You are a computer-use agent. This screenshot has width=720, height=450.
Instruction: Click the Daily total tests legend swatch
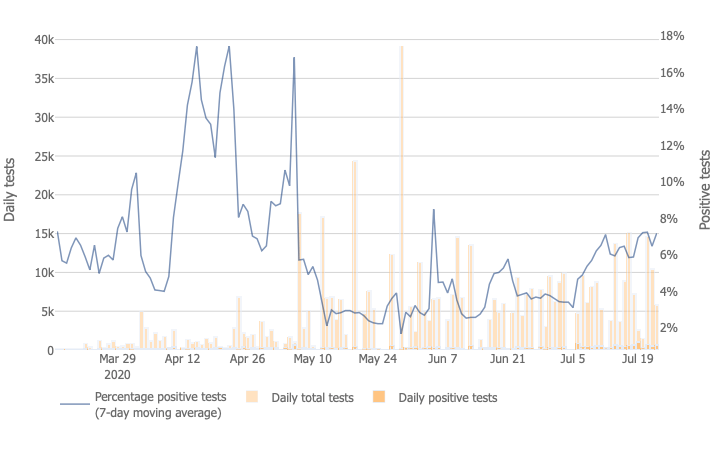[254, 398]
